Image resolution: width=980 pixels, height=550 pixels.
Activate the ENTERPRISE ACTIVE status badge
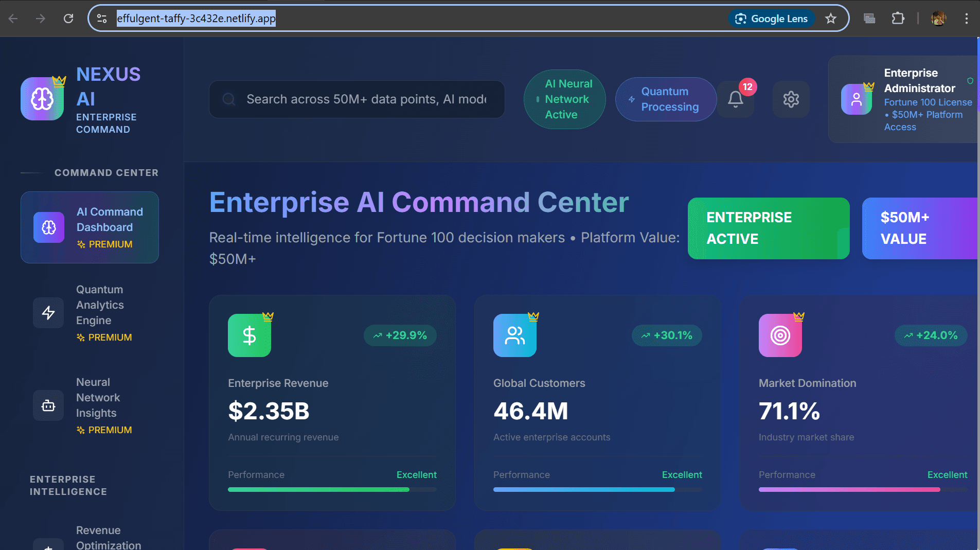[x=768, y=228]
